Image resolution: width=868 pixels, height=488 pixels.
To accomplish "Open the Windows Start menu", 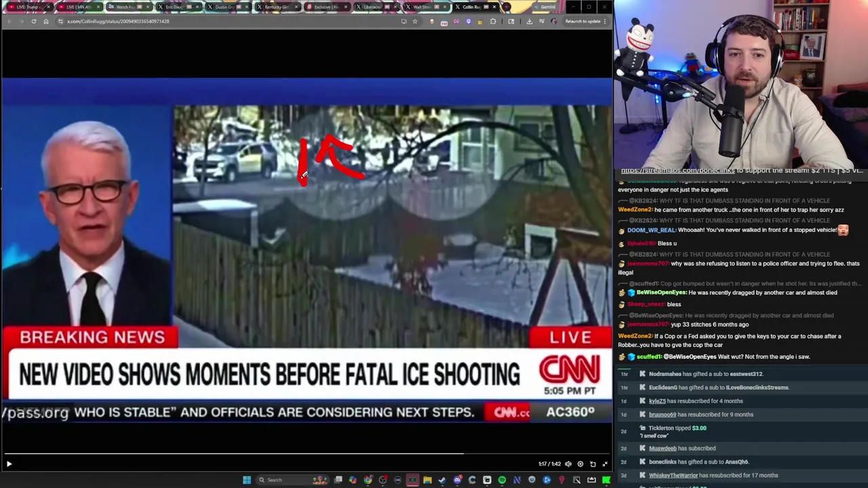I will 247,480.
